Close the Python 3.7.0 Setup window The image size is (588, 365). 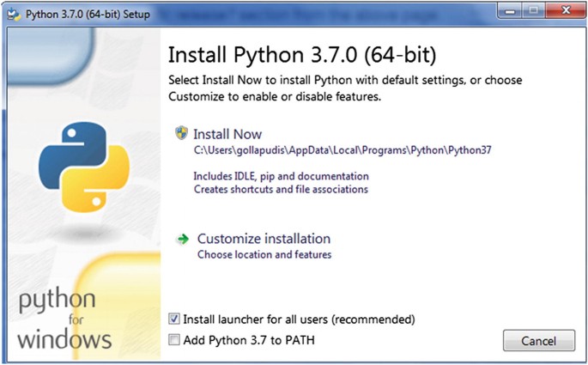(x=565, y=11)
